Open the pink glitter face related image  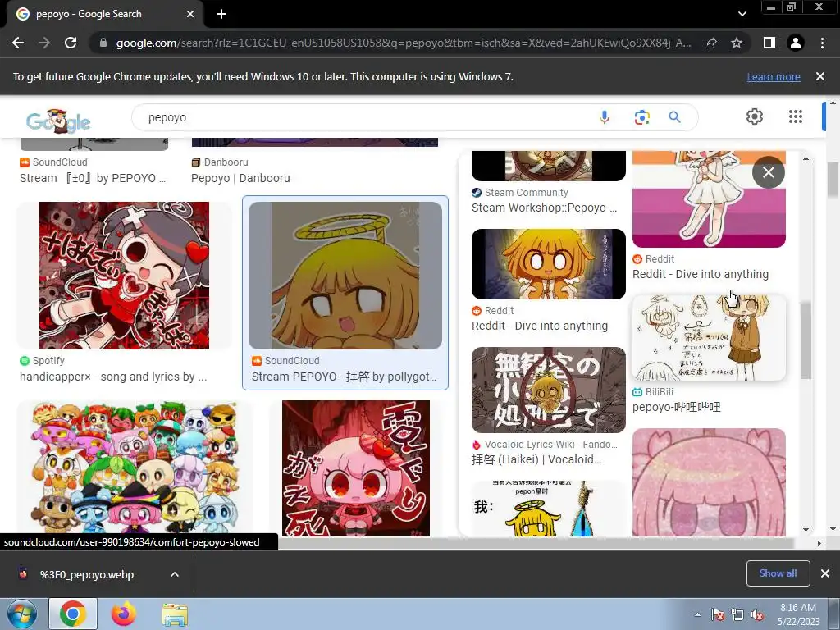tap(709, 482)
